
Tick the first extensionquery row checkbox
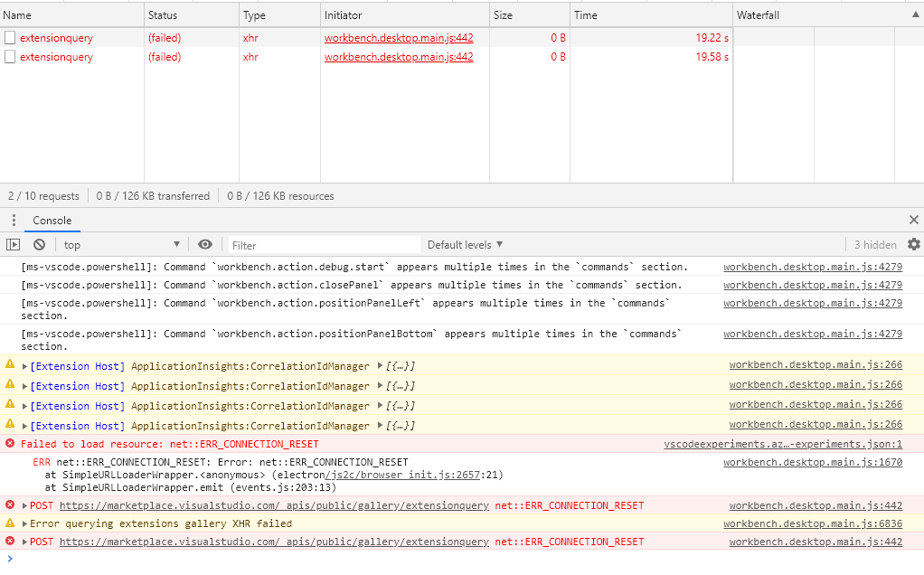[x=10, y=38]
